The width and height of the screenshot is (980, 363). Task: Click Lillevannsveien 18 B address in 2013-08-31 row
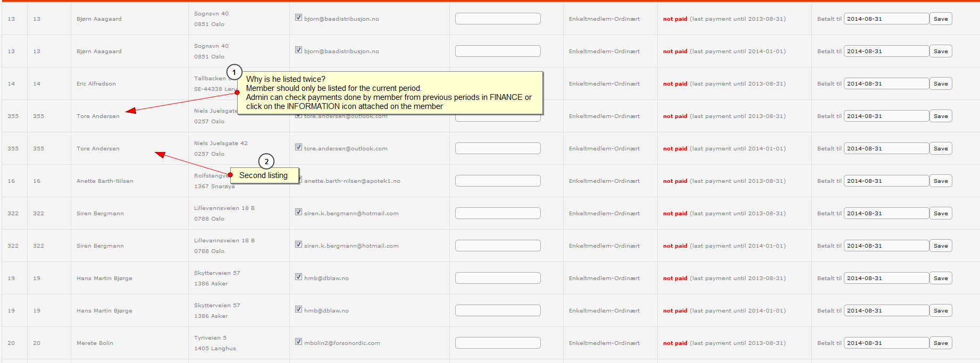(224, 208)
